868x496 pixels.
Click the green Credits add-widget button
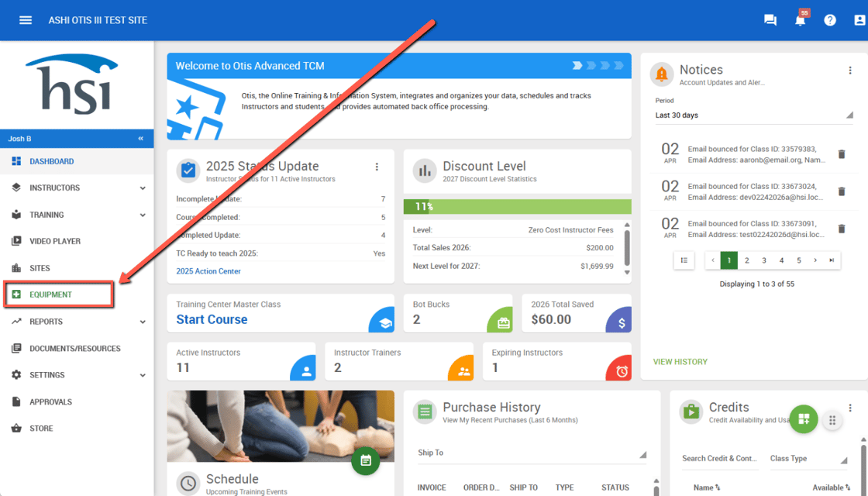tap(803, 419)
